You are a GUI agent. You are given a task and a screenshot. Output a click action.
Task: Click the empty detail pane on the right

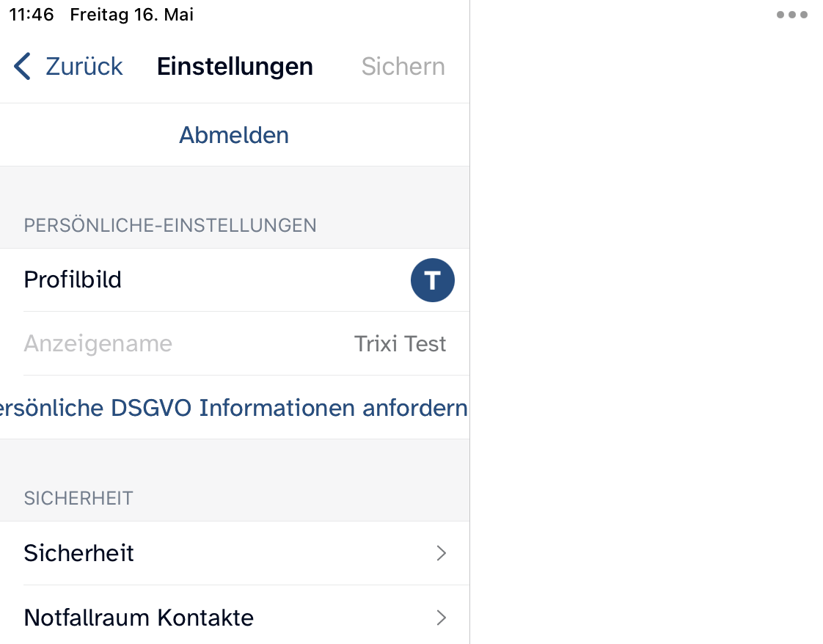click(x=645, y=330)
